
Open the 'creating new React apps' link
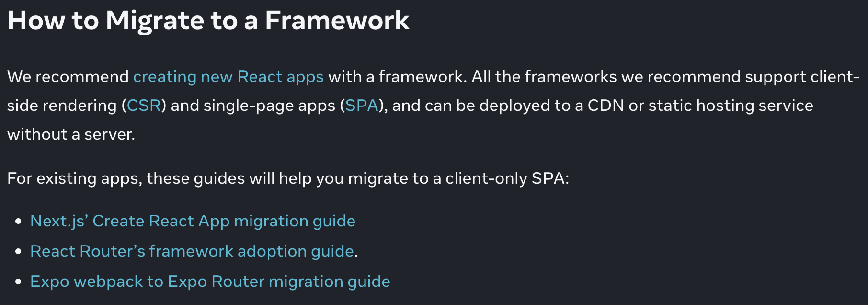coord(228,77)
